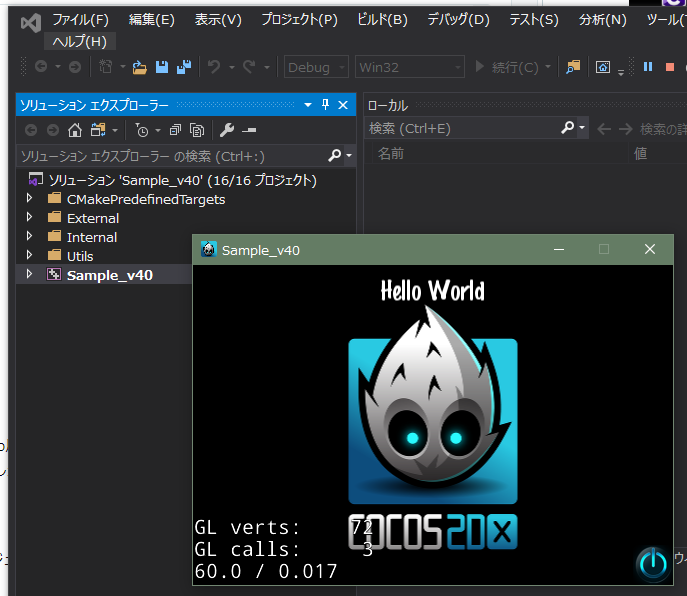Click the Solution Explorer search field
687x596 pixels.
(x=173, y=156)
